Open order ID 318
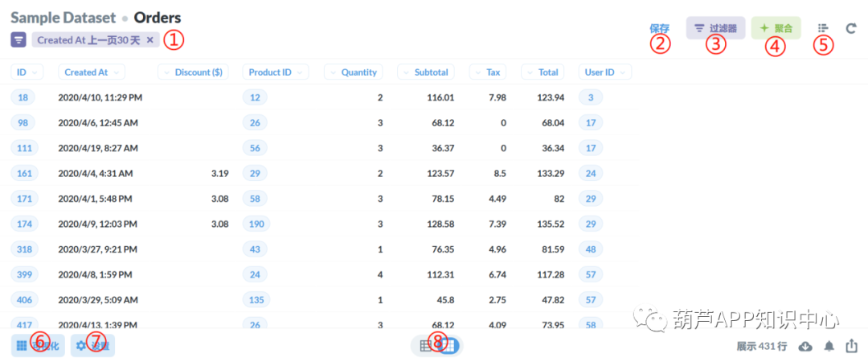This screenshot has width=868, height=358. (x=24, y=249)
